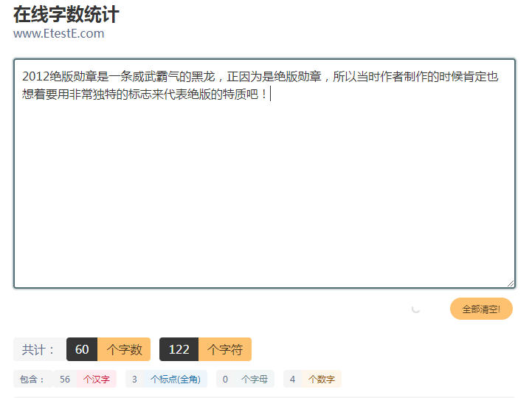This screenshot has height=398, width=532.
Task: Click the 个字符 orange label
Action: click(225, 349)
